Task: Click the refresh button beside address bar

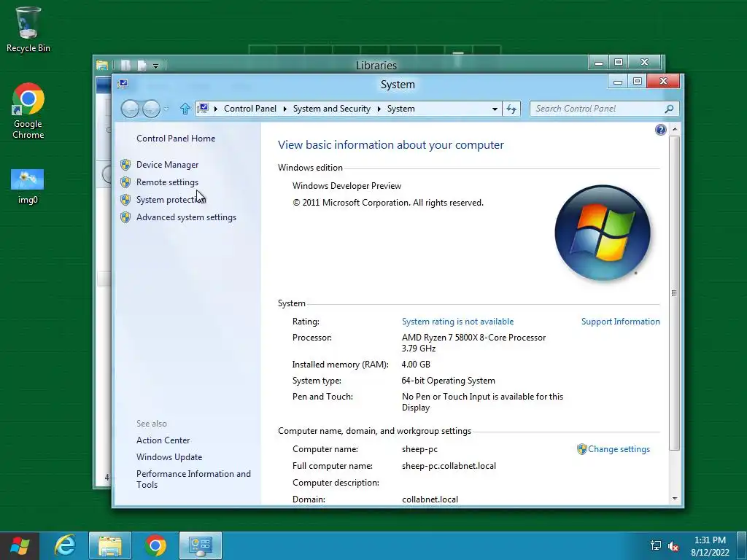Action: (511, 109)
